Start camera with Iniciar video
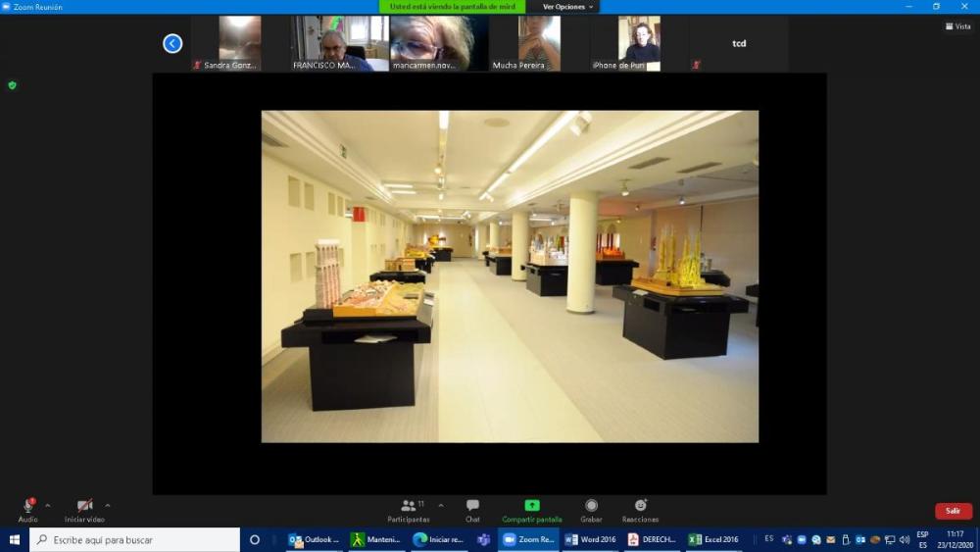The width and height of the screenshot is (980, 552). click(x=84, y=506)
